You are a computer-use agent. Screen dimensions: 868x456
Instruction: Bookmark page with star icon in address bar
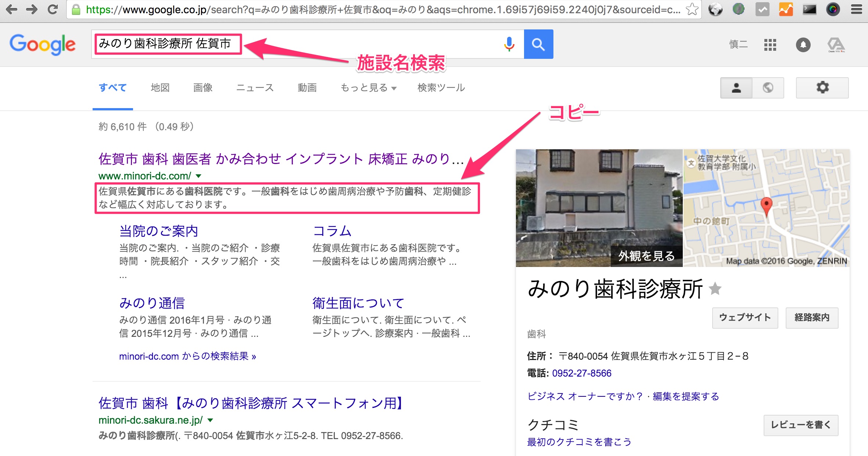click(692, 9)
